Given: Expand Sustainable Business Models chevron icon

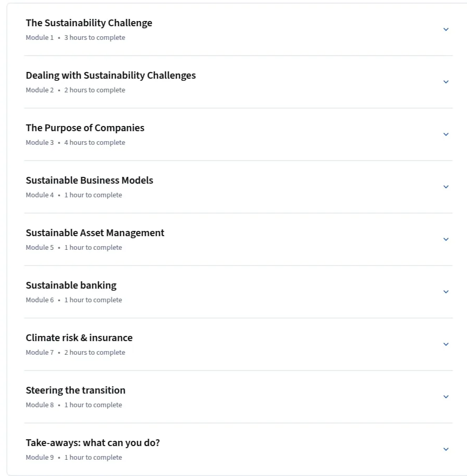Looking at the screenshot, I should click(x=446, y=187).
